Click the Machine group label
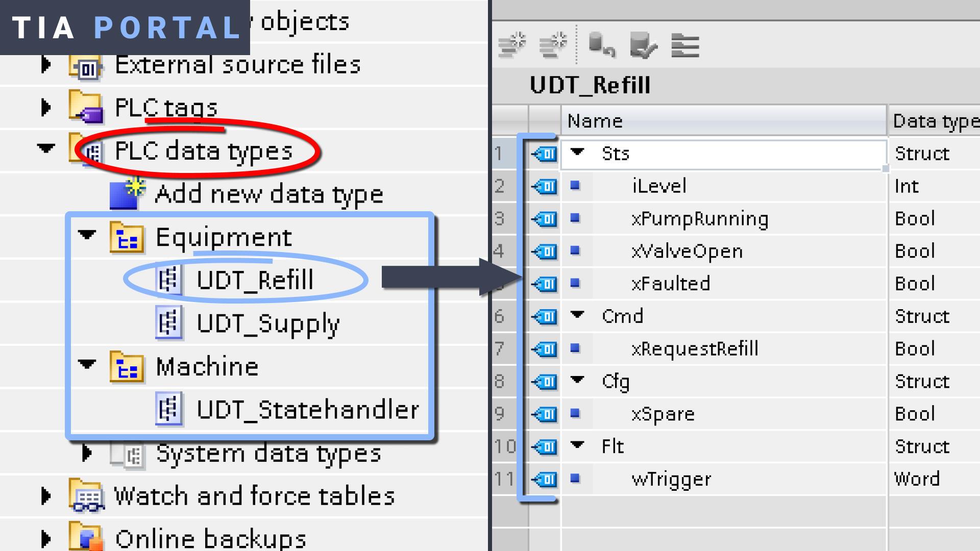This screenshot has width=980, height=551. click(207, 367)
